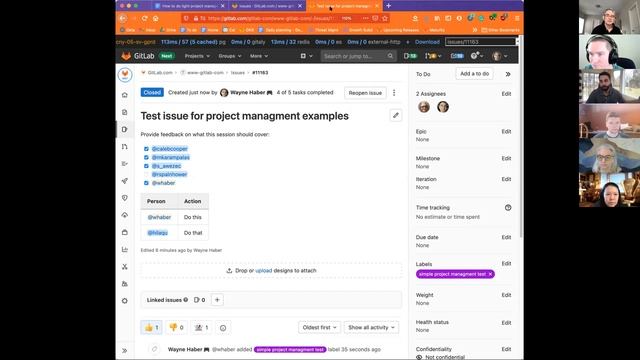The height and width of the screenshot is (360, 640).
Task: Open Settings gear icon in left sidebar
Action: [125, 301]
